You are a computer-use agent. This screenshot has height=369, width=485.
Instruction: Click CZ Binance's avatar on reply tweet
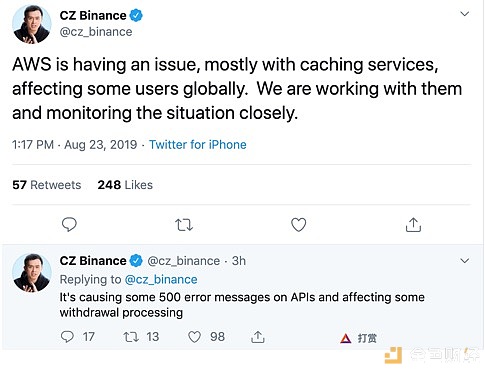[x=32, y=273]
